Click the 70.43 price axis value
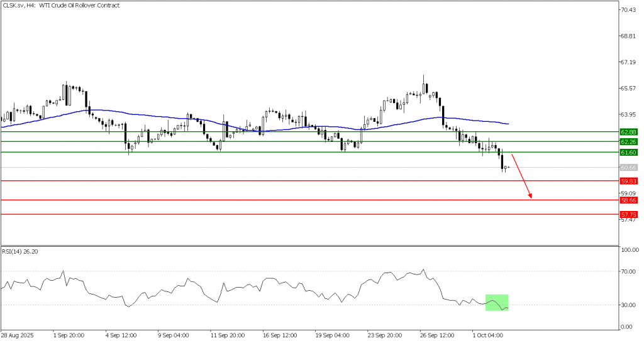 628,10
